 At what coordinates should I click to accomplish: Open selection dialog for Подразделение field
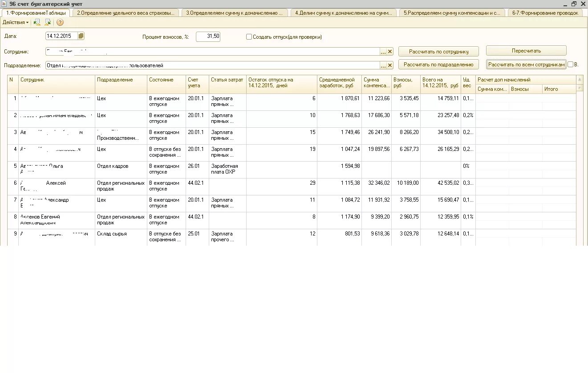[x=383, y=65]
